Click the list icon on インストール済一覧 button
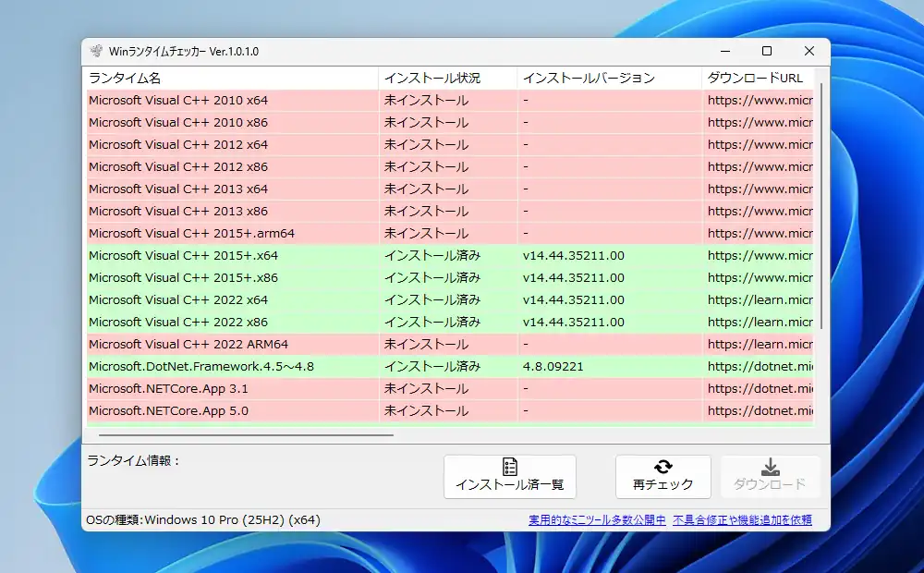 pos(509,468)
